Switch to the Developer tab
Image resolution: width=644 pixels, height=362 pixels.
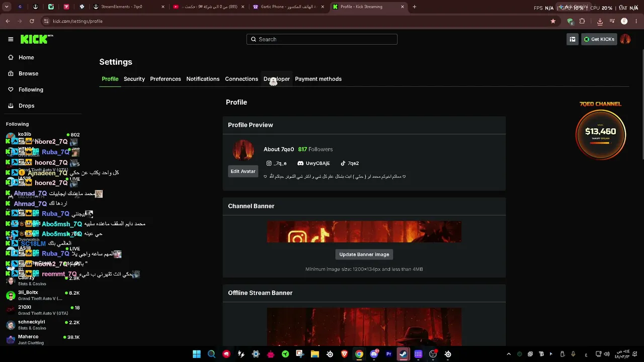(x=277, y=79)
